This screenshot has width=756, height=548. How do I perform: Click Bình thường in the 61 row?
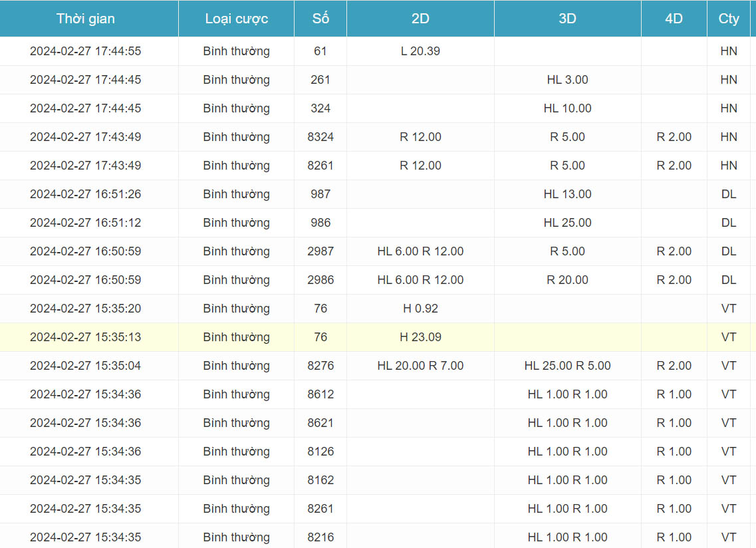236,51
